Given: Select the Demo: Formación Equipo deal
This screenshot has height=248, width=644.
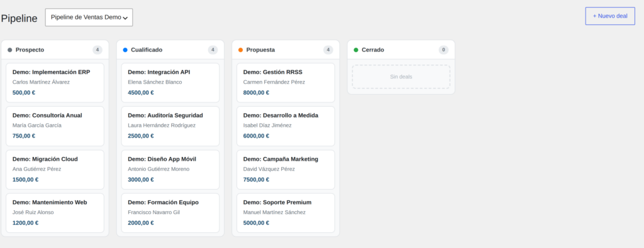Looking at the screenshot, I should (x=170, y=213).
